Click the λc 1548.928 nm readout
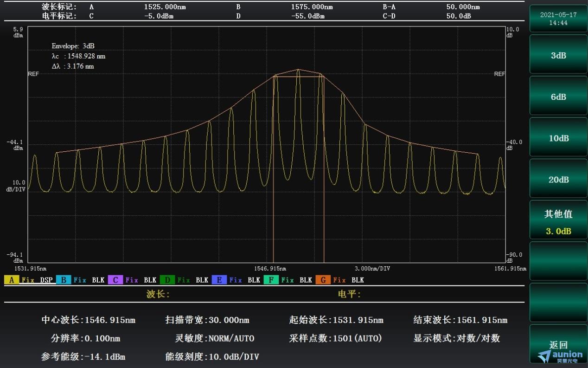Viewport: 588px width, 368px height. 78,56
